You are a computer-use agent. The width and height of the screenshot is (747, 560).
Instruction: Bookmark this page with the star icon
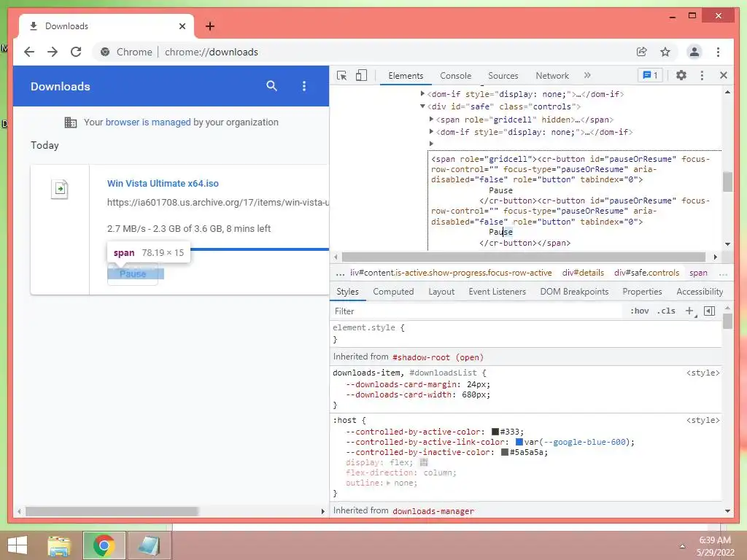click(665, 52)
